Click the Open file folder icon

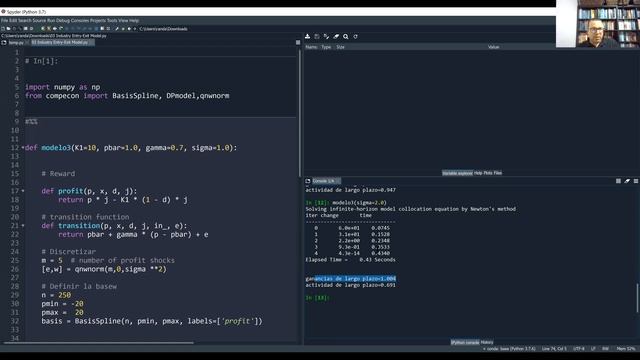point(9,29)
